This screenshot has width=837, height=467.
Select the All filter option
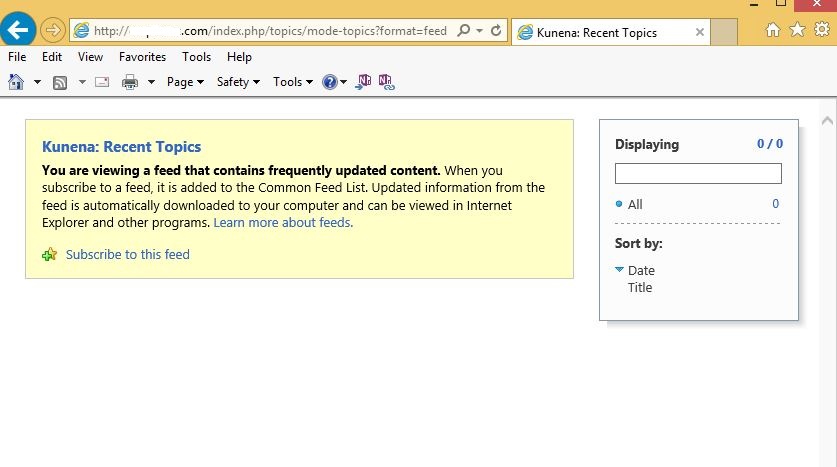pos(635,204)
